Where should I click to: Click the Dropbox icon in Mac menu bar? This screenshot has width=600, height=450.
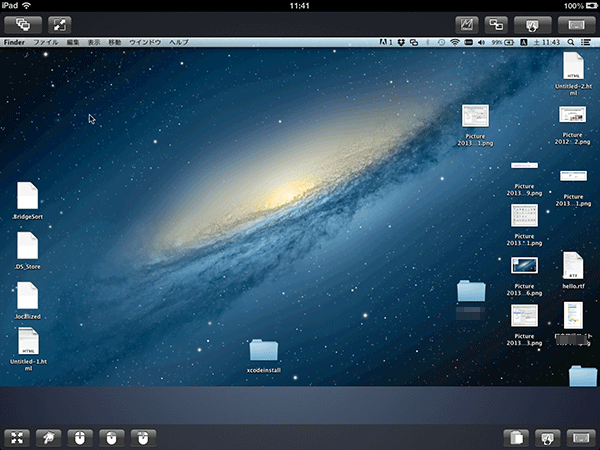pyautogui.click(x=401, y=42)
